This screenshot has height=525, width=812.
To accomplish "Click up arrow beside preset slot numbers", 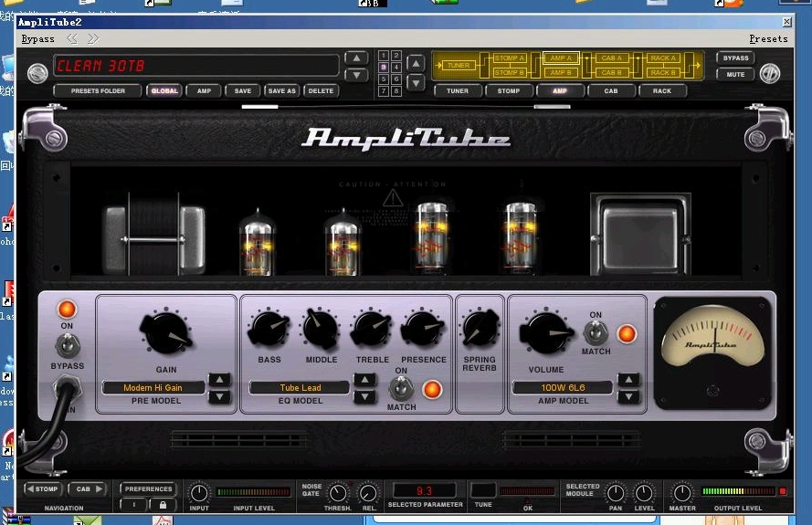I will (416, 64).
